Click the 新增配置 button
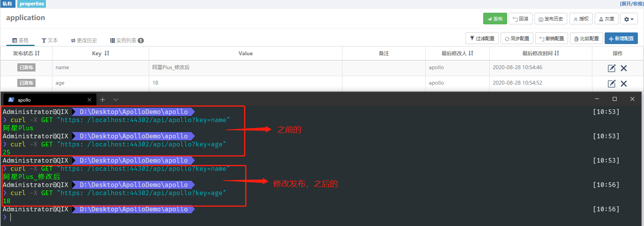Image resolution: width=644 pixels, height=226 pixels. [x=621, y=39]
